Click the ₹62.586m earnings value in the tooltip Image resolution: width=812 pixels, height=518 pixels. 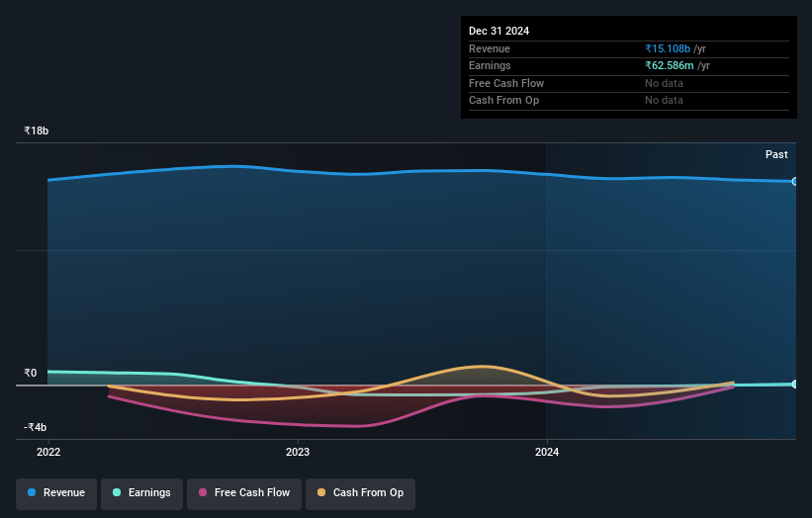click(669, 65)
